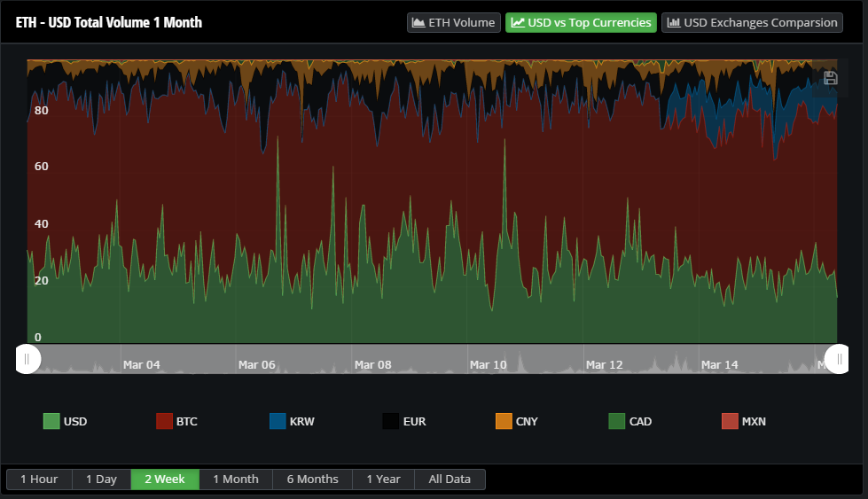Choose the 6 Months time range

312,480
